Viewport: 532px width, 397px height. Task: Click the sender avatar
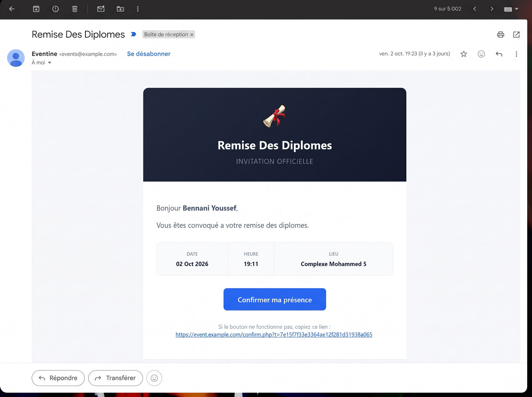[16, 58]
